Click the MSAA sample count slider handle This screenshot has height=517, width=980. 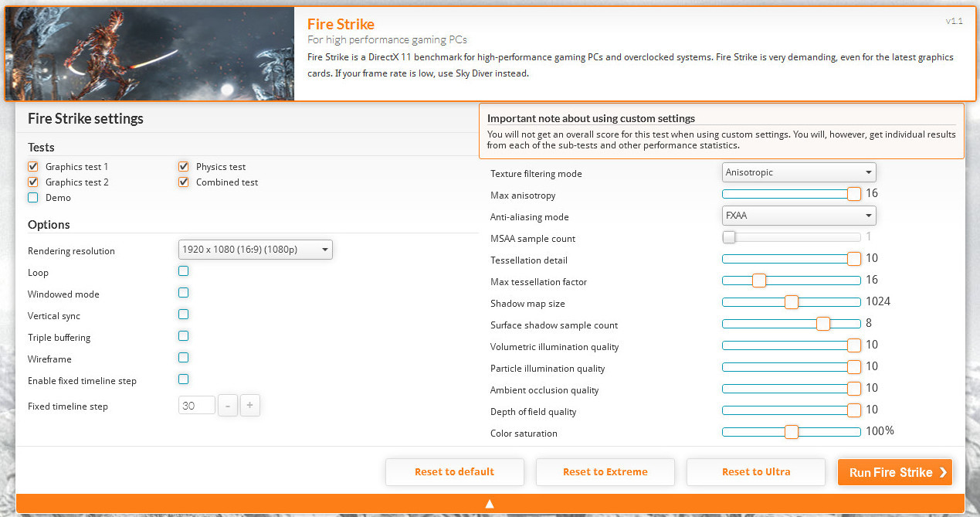click(x=729, y=237)
